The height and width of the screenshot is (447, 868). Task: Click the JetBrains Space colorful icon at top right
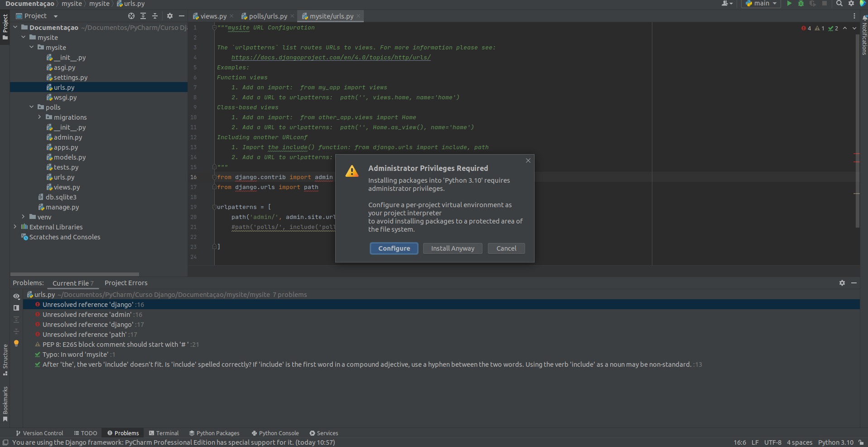click(863, 3)
